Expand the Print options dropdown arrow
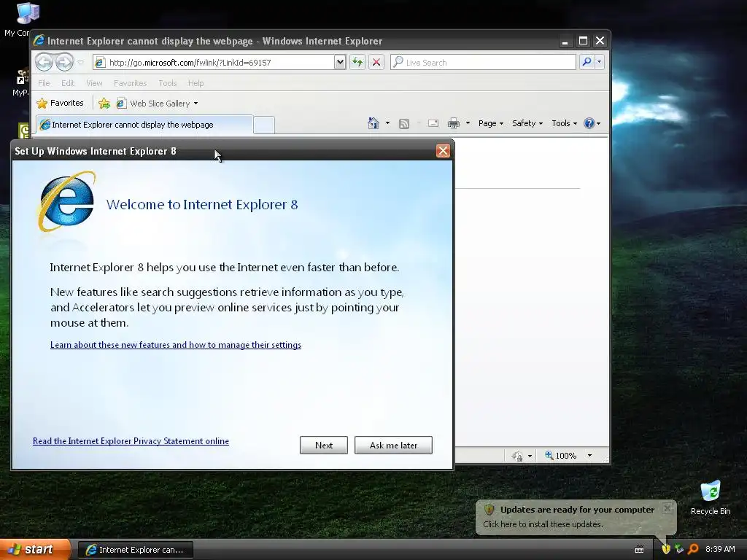The height and width of the screenshot is (560, 747). 468,123
